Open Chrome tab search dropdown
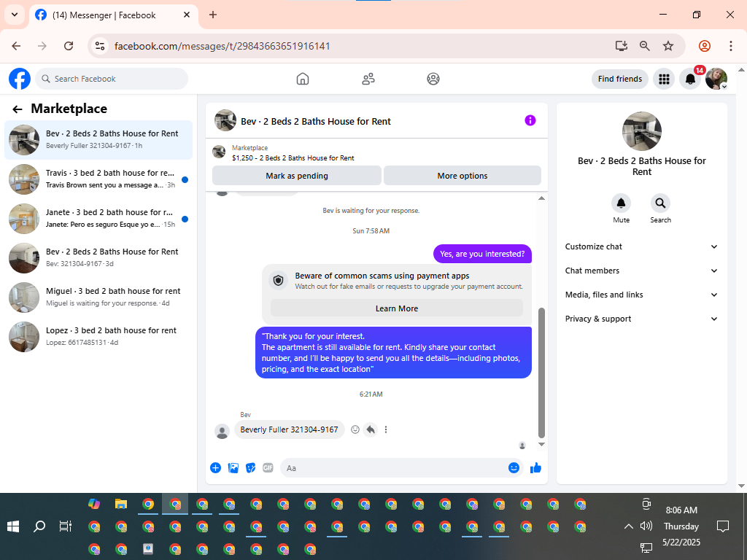747x560 pixels. pos(15,15)
